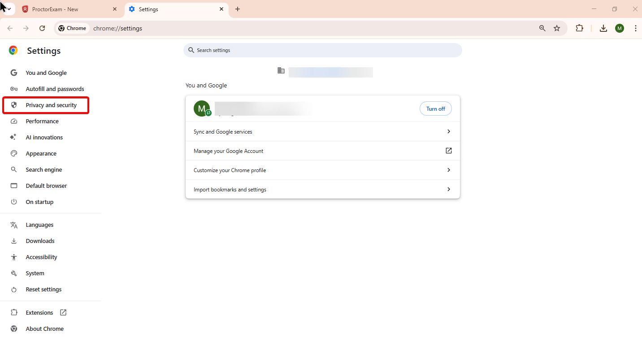Select the Appearance section
Screen dimensions: 642x364
(41, 153)
